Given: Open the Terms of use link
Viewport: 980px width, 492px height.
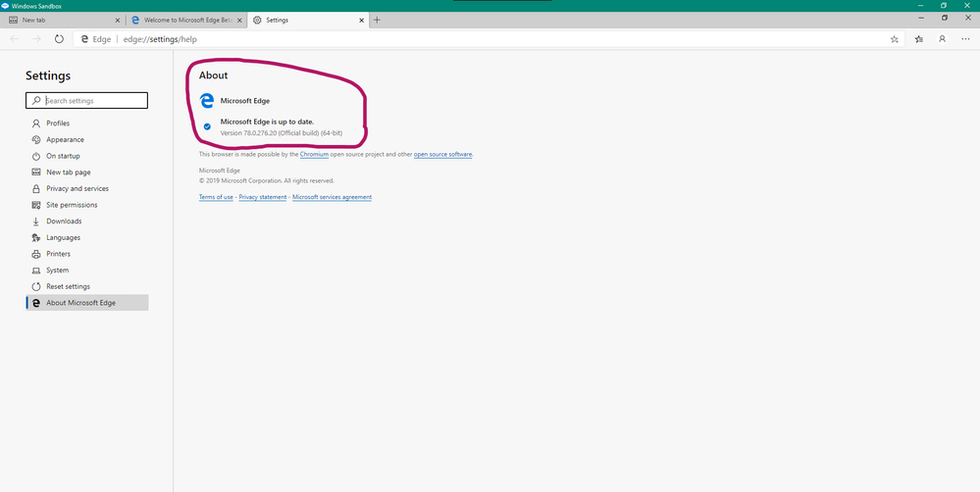Looking at the screenshot, I should [216, 197].
